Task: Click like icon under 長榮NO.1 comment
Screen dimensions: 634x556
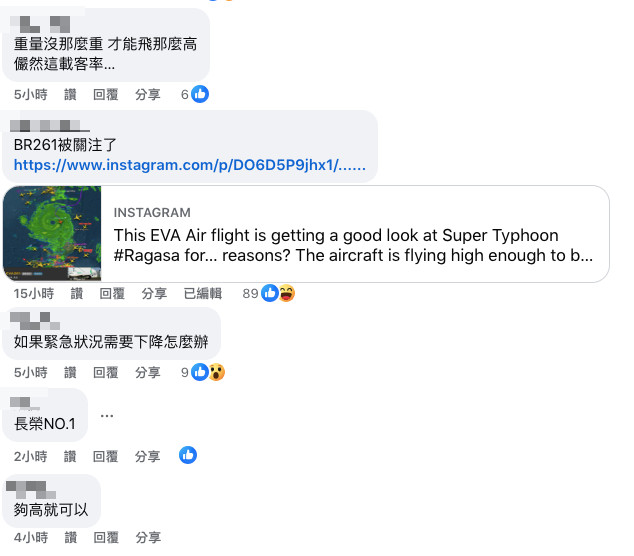Action: click(188, 455)
